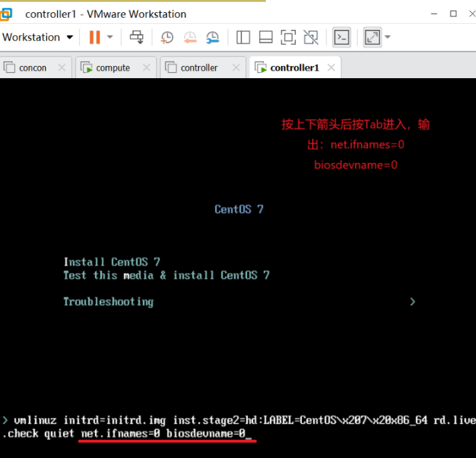476x458 pixels.
Task: Click the CentOS 7 title text
Action: [239, 209]
